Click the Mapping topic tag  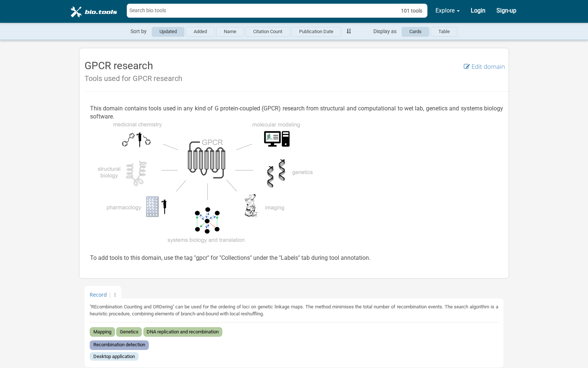pos(102,332)
